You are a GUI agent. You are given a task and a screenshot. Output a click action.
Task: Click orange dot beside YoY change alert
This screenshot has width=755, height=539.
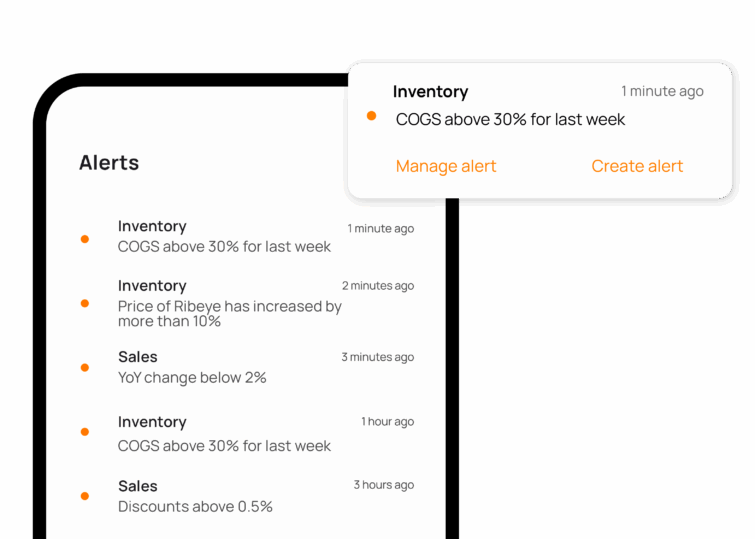click(x=85, y=368)
